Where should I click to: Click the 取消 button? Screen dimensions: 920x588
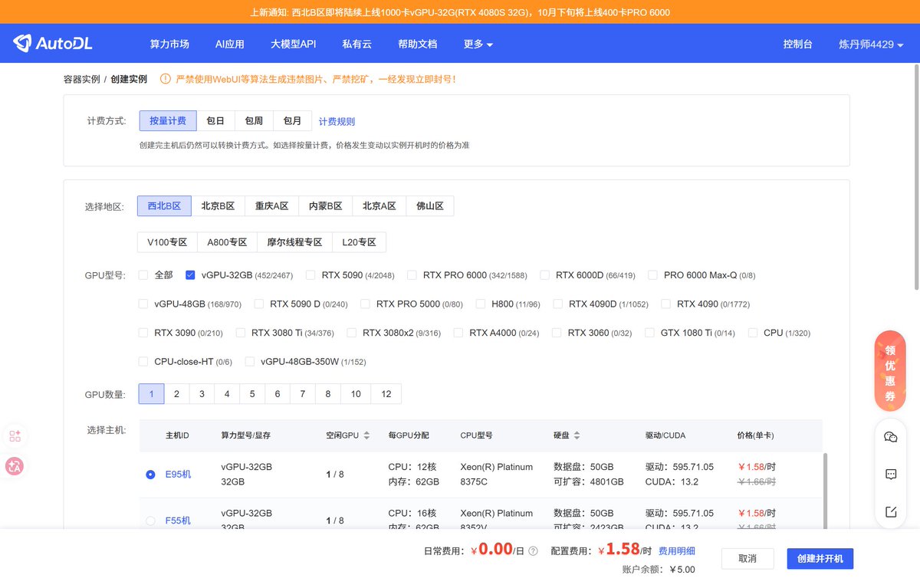click(747, 559)
